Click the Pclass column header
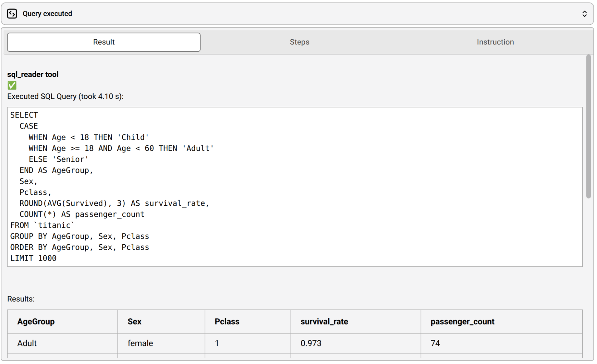 (227, 321)
